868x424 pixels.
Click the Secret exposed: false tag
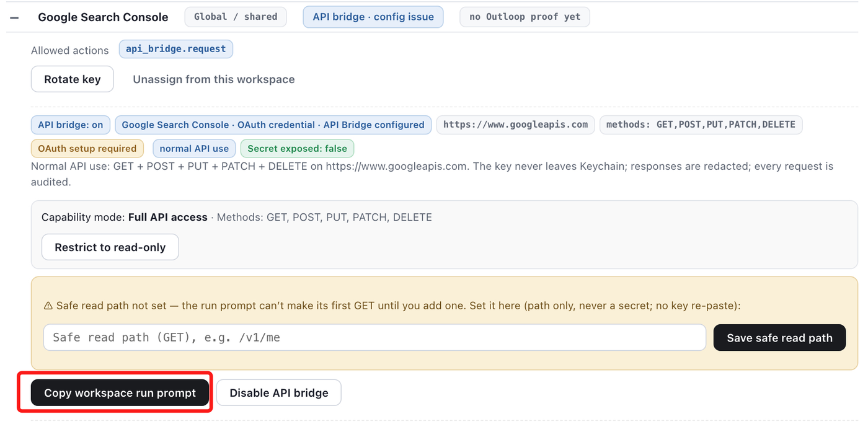[298, 149]
